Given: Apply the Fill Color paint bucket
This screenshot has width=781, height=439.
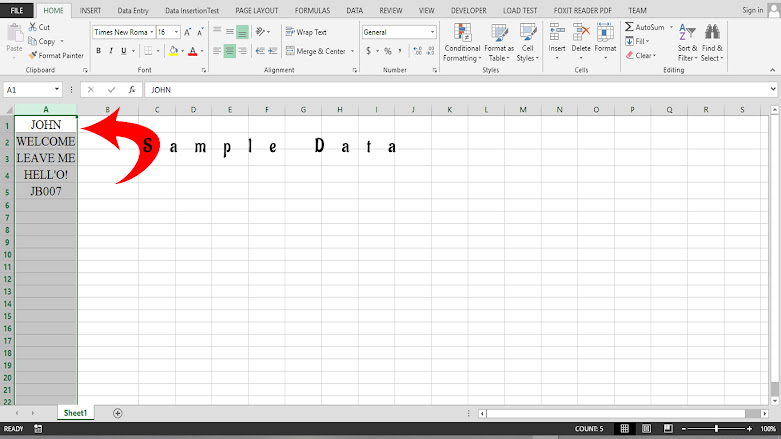Looking at the screenshot, I should [173, 51].
